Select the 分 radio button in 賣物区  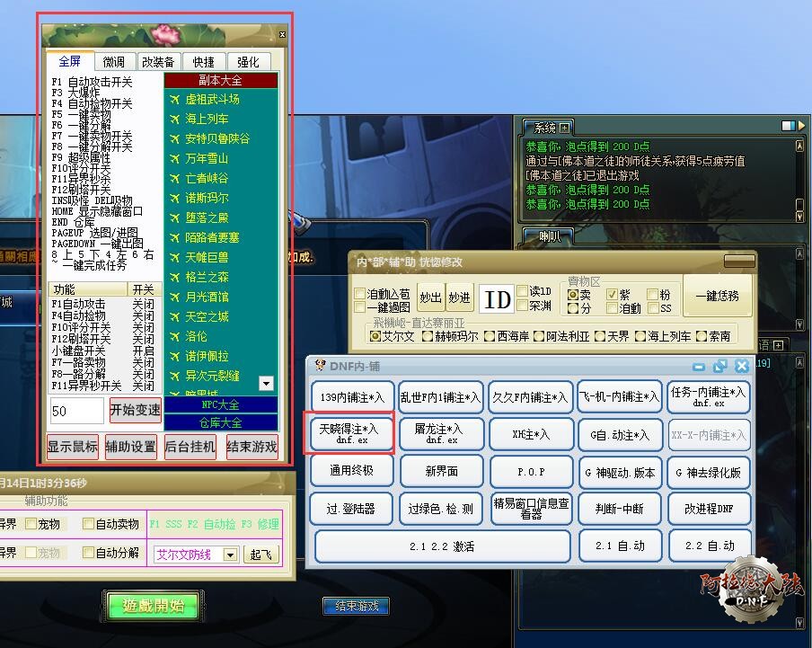(x=573, y=308)
